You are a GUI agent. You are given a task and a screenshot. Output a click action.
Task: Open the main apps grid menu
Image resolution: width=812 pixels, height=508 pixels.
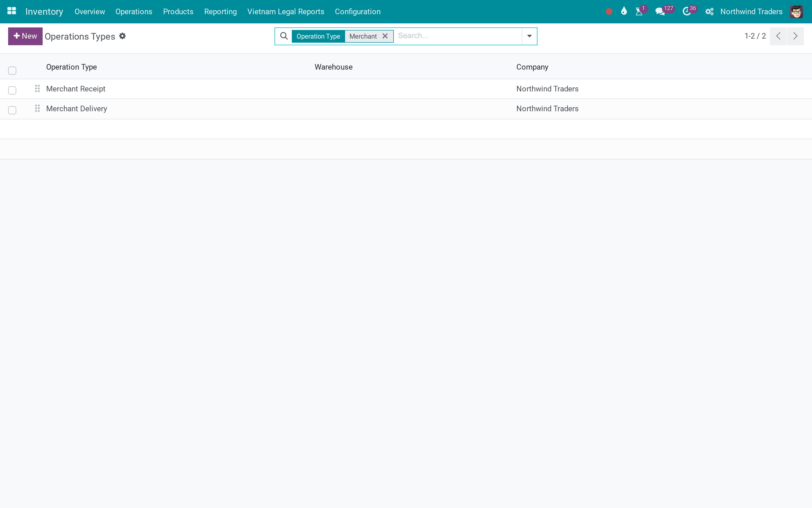[12, 11]
